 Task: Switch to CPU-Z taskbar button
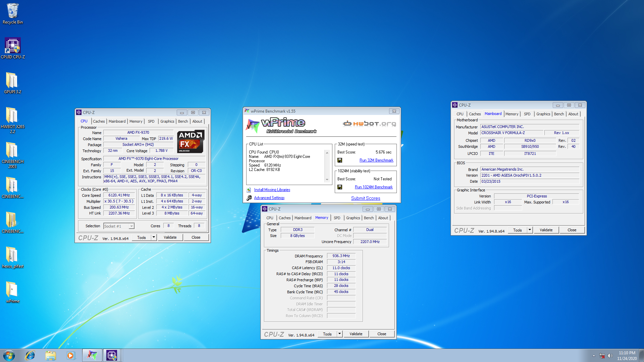(x=112, y=355)
